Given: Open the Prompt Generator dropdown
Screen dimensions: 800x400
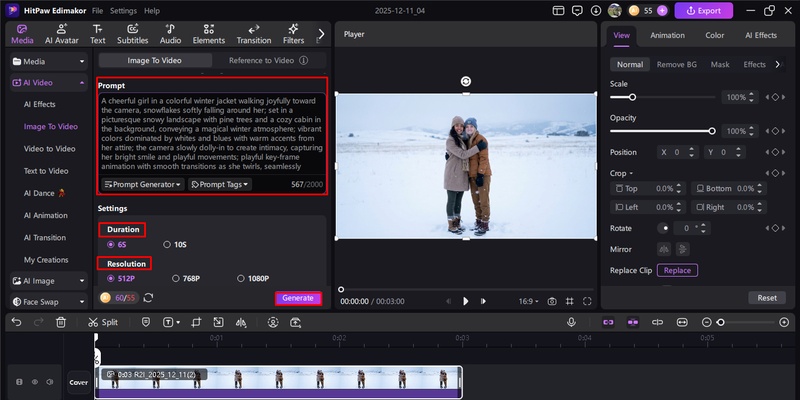Looking at the screenshot, I should point(143,184).
